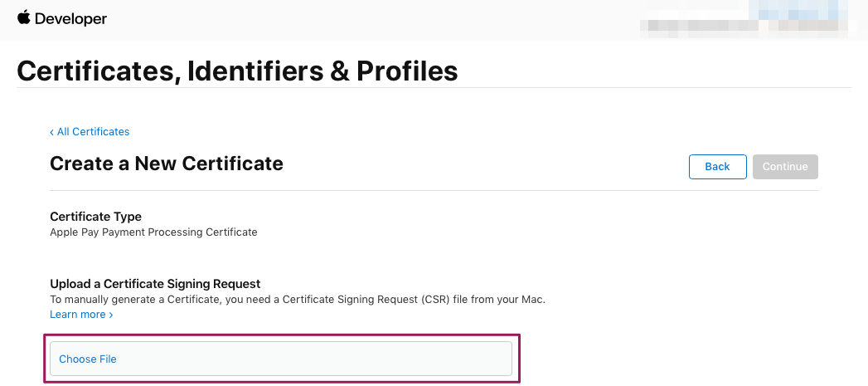Click Upload a Certificate Signing Request heading

[155, 284]
